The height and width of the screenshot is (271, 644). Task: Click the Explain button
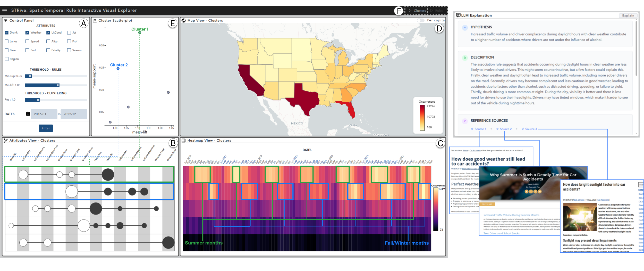click(628, 15)
